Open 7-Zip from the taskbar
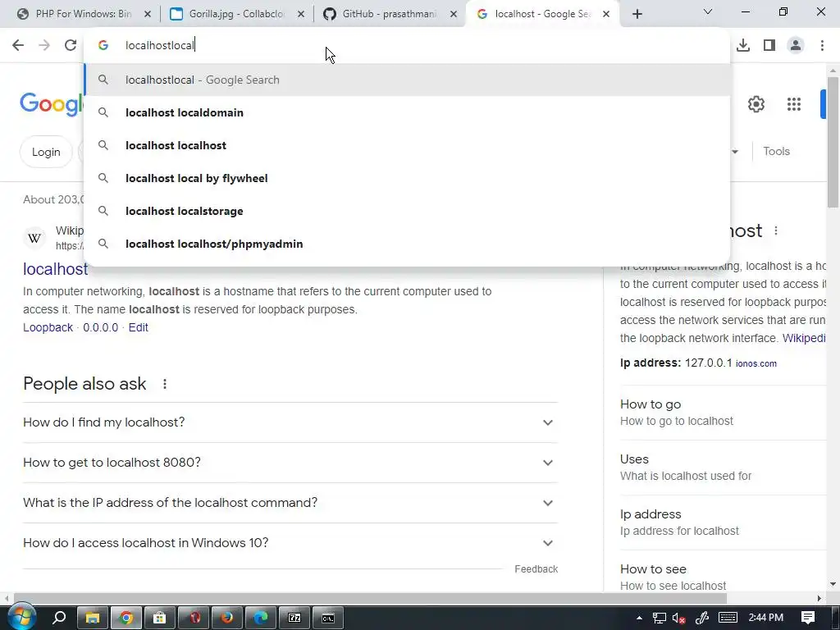This screenshot has width=840, height=630. click(294, 618)
